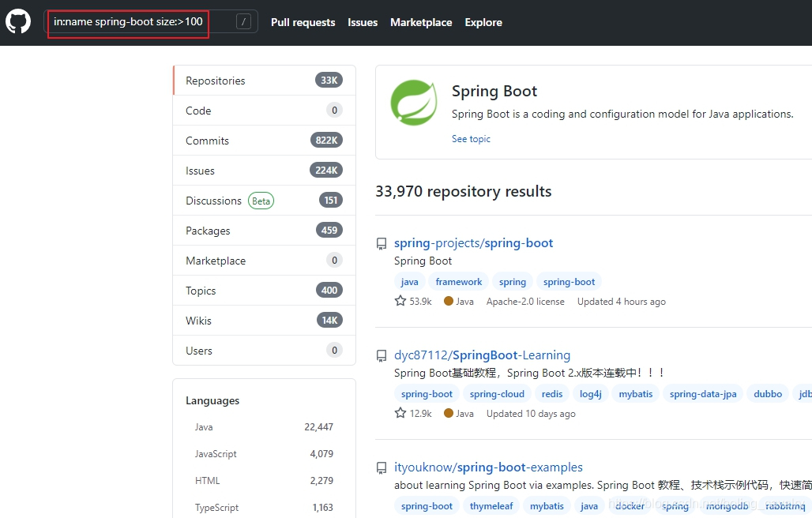
Task: Switch to the Commits search filter
Action: click(207, 140)
